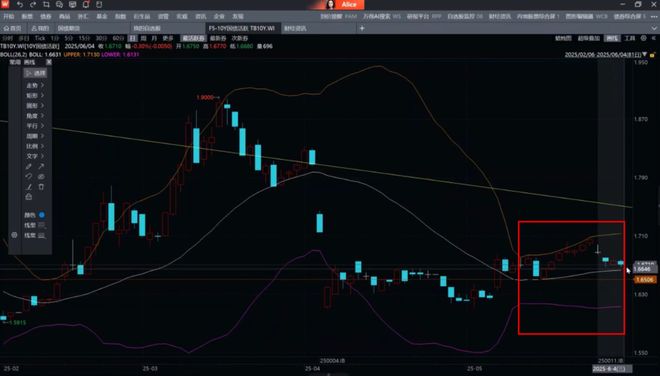
Task: Expand the 平行 parallel lines submenu
Action: (35, 126)
